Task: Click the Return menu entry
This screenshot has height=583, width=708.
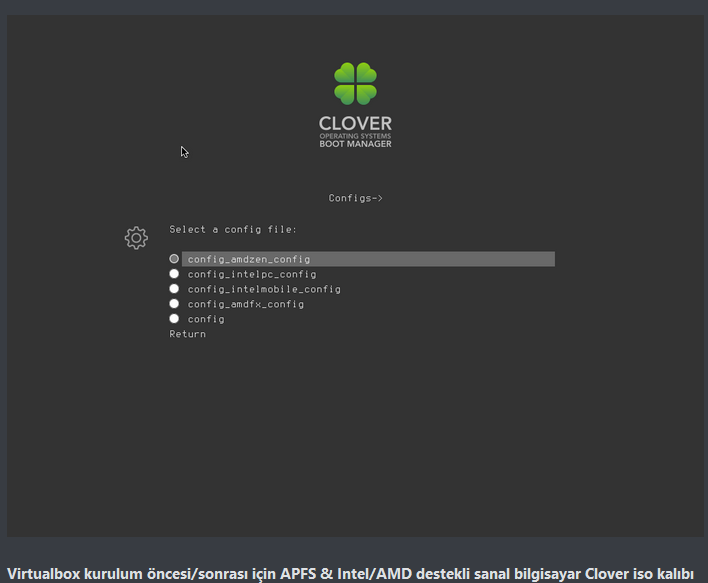Action: click(x=187, y=334)
